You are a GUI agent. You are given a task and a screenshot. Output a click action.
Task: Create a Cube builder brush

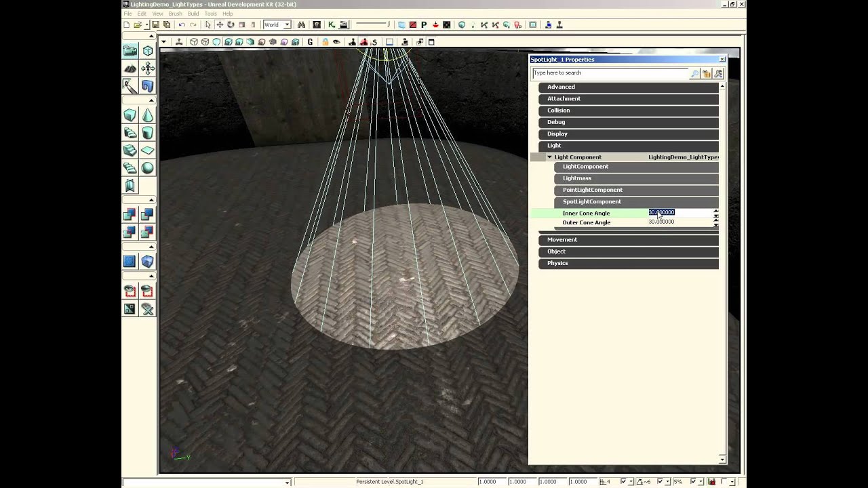click(130, 115)
